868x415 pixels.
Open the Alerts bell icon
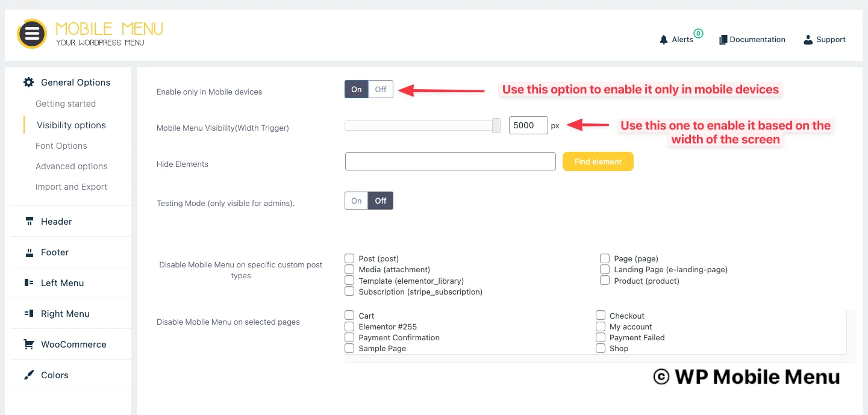pos(664,40)
